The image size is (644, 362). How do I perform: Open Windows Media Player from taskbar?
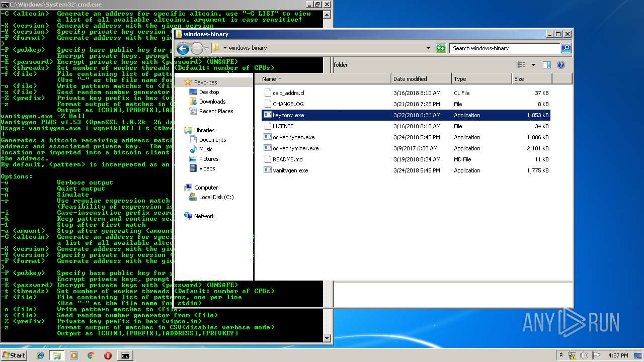(74, 355)
